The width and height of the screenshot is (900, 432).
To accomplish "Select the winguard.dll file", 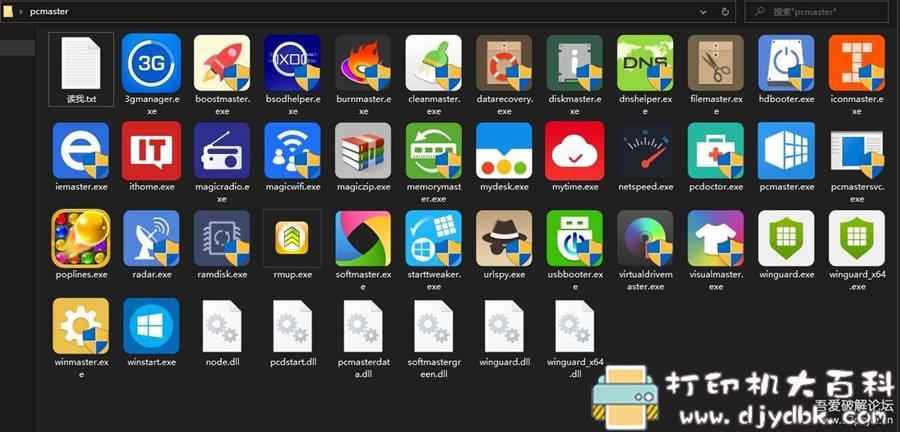I will coord(504,326).
